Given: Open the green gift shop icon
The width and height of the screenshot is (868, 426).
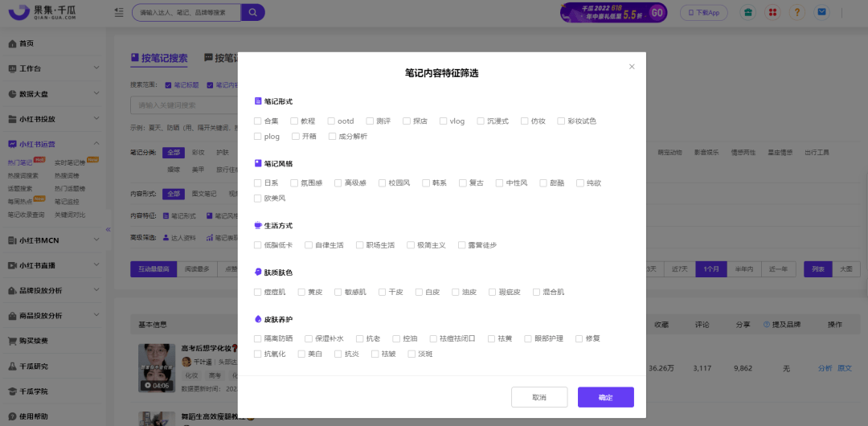Looking at the screenshot, I should [x=748, y=12].
